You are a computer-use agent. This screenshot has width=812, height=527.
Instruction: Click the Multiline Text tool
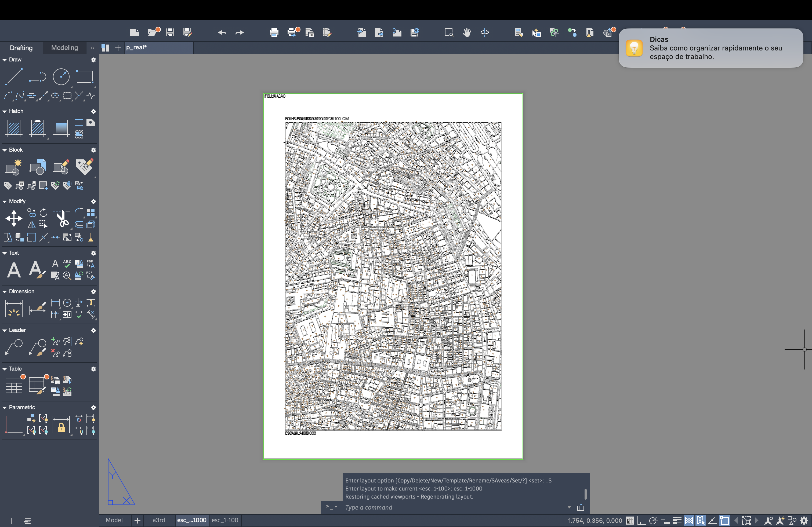pos(14,270)
